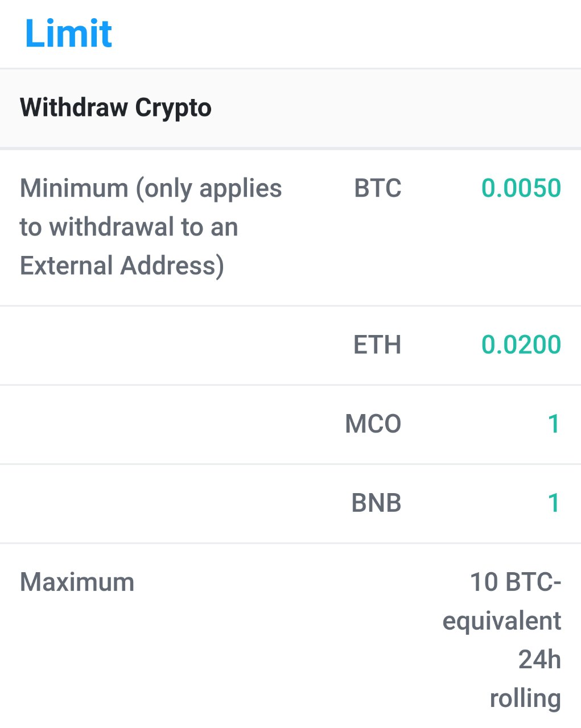Click the BNB currency label
Screen dimensions: 581x728
point(376,503)
